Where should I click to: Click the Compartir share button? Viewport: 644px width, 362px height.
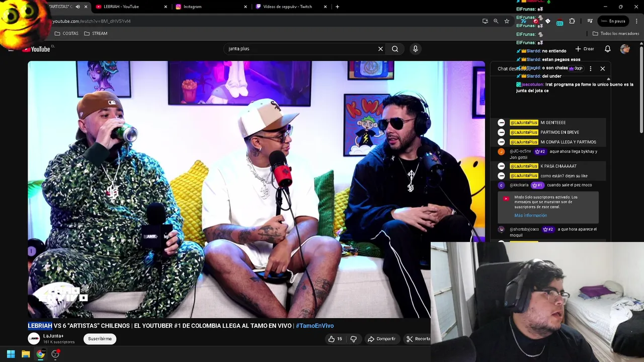[381, 339]
